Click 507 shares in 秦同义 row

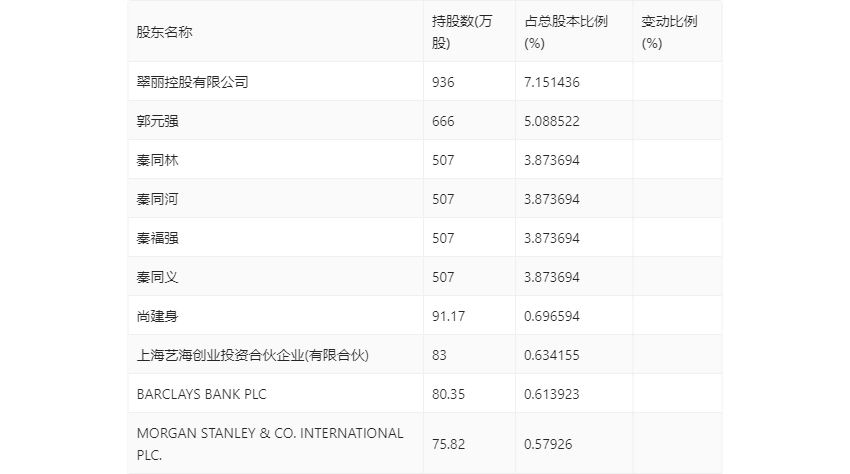443,277
